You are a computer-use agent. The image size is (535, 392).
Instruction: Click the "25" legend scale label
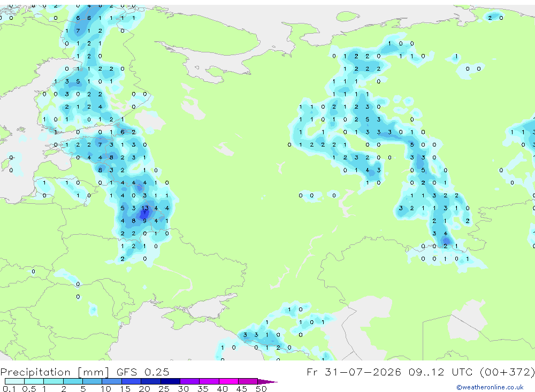click(x=164, y=389)
